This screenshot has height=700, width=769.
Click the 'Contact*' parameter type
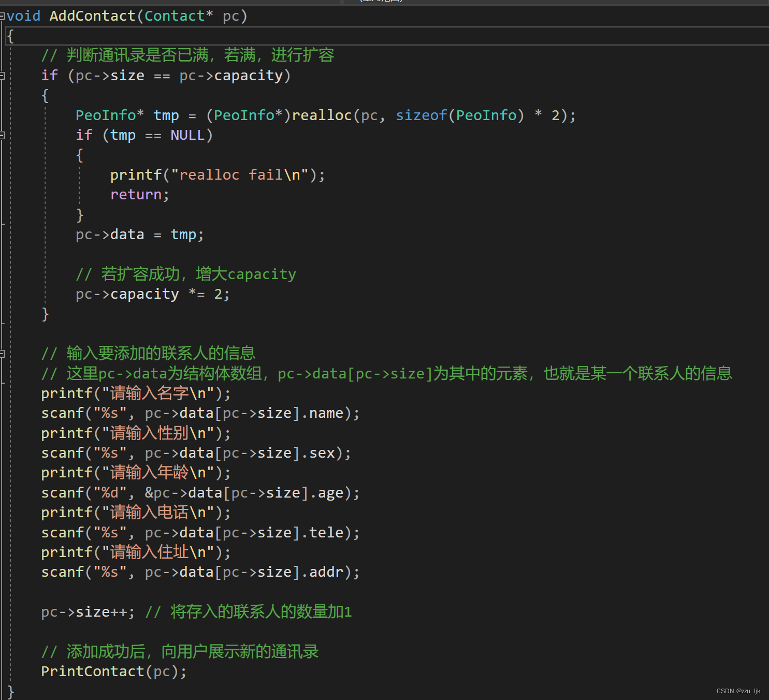tap(179, 16)
